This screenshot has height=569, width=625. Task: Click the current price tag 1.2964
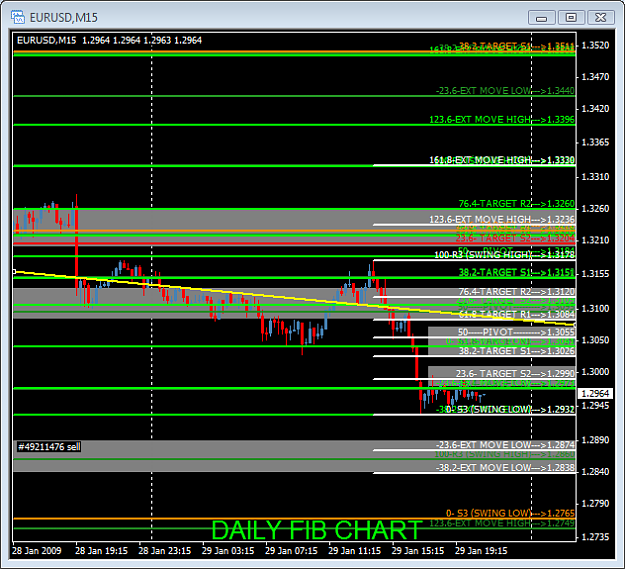[x=595, y=394]
